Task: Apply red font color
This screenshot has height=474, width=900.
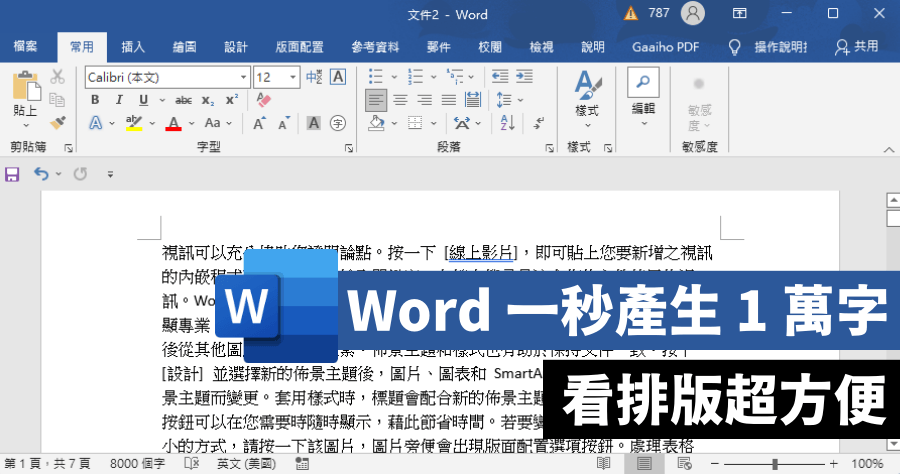Action: pyautogui.click(x=173, y=123)
